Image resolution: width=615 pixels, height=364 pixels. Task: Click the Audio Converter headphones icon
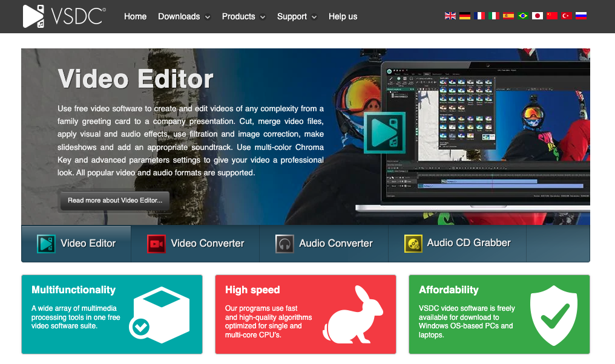click(284, 244)
